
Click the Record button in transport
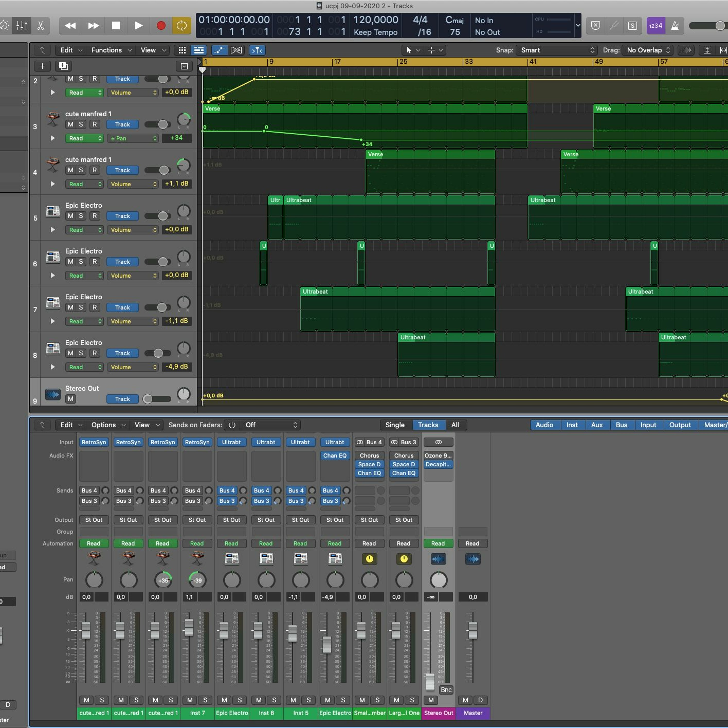[x=161, y=26]
